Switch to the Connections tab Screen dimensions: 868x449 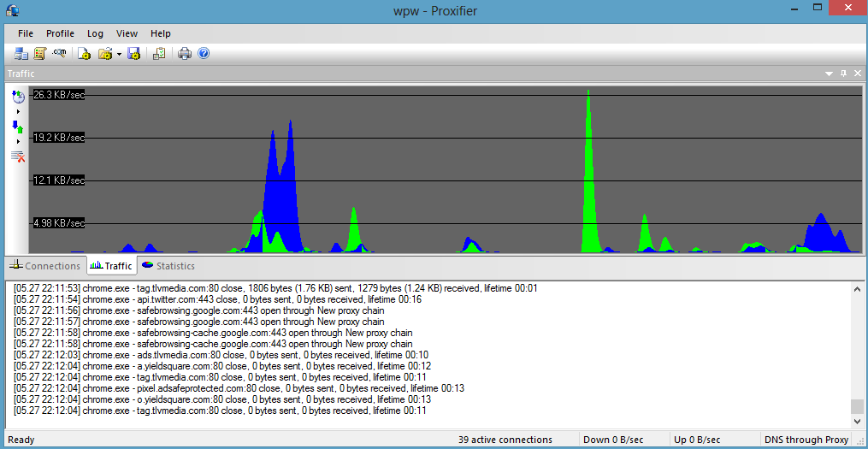[46, 266]
